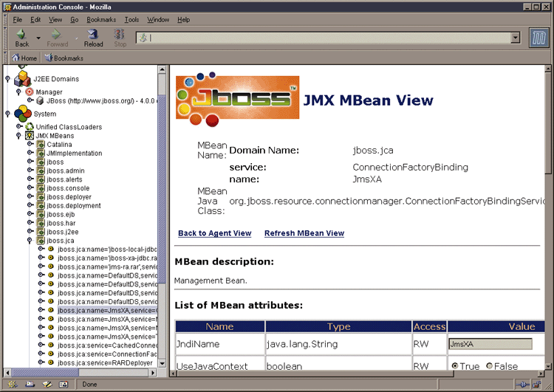The image size is (554, 392).
Task: Select the jboss.console tree item
Action: coord(68,188)
